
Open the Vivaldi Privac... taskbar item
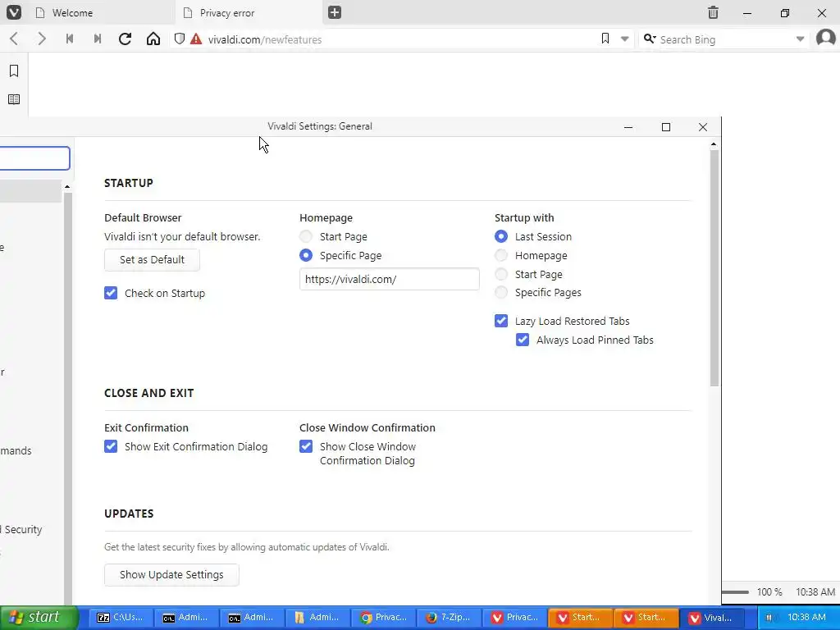tap(515, 617)
